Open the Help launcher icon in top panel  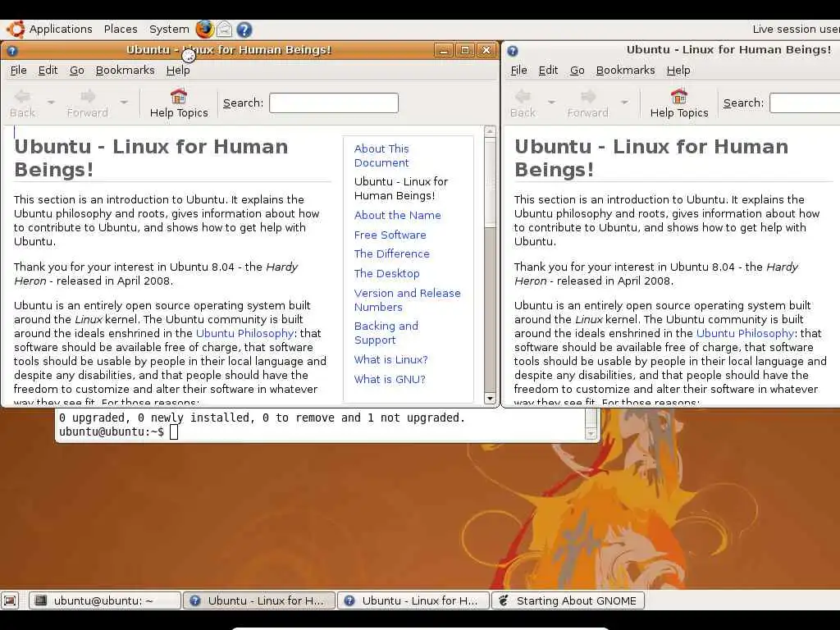click(244, 30)
